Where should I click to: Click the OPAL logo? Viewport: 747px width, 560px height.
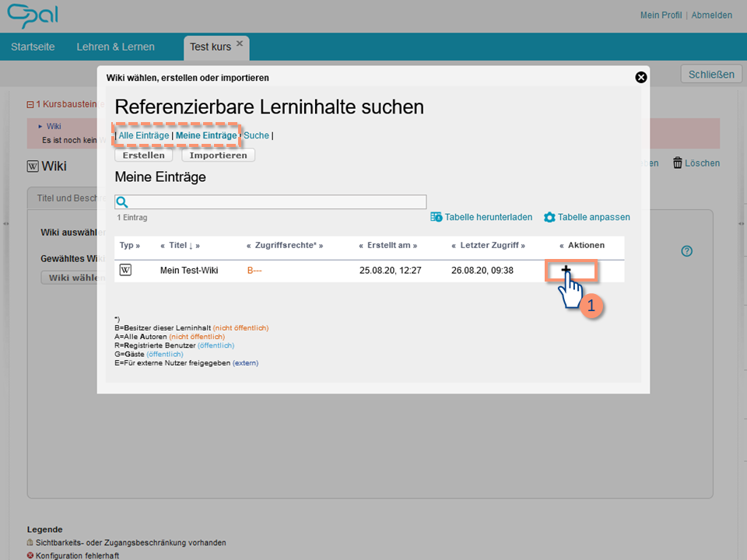click(x=33, y=16)
